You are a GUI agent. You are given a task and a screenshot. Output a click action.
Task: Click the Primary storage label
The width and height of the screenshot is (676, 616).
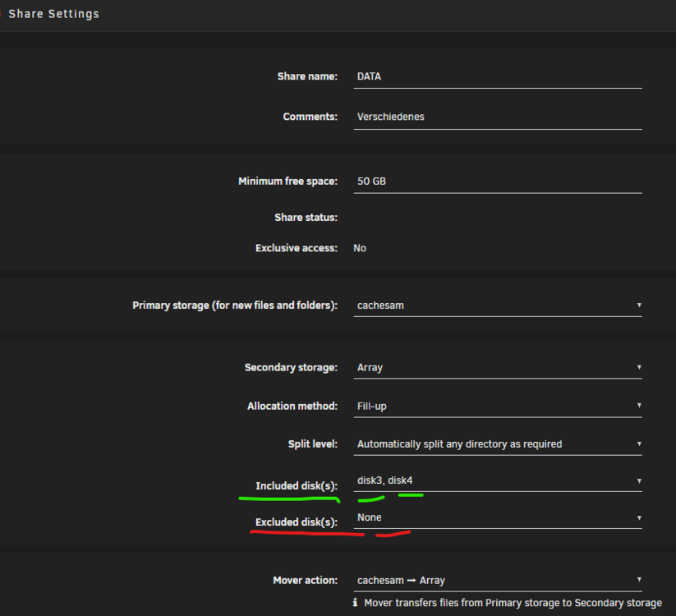(x=235, y=306)
